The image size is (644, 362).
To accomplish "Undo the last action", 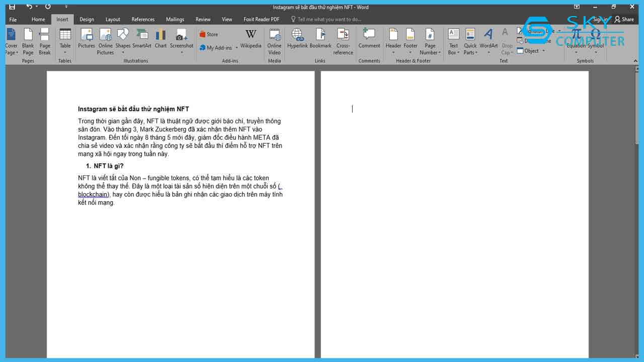I will (29, 7).
